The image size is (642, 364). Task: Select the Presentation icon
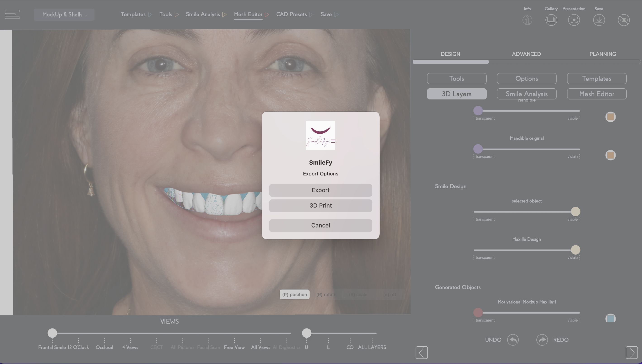click(574, 20)
